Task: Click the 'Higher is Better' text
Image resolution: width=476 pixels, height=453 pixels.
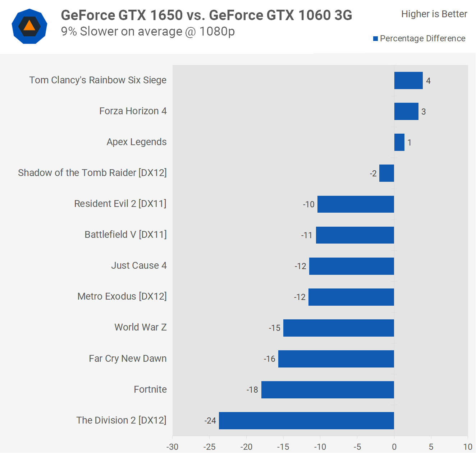Action: (434, 14)
